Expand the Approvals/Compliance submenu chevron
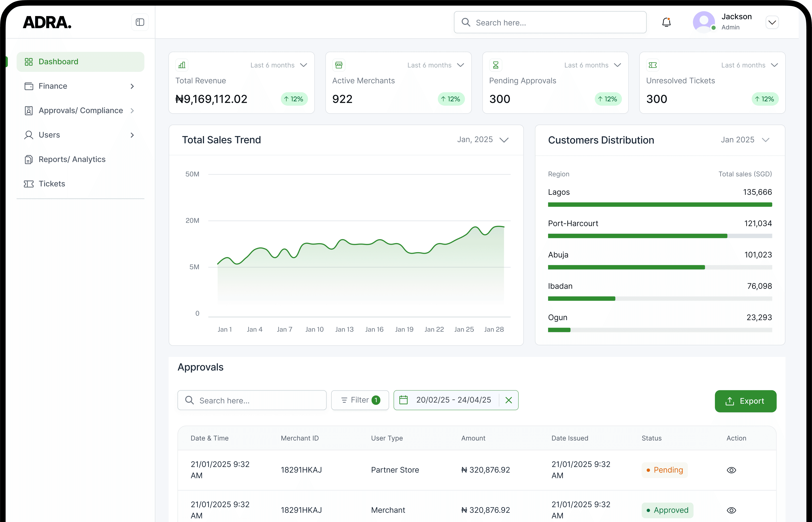This screenshot has width=812, height=522. coord(132,111)
